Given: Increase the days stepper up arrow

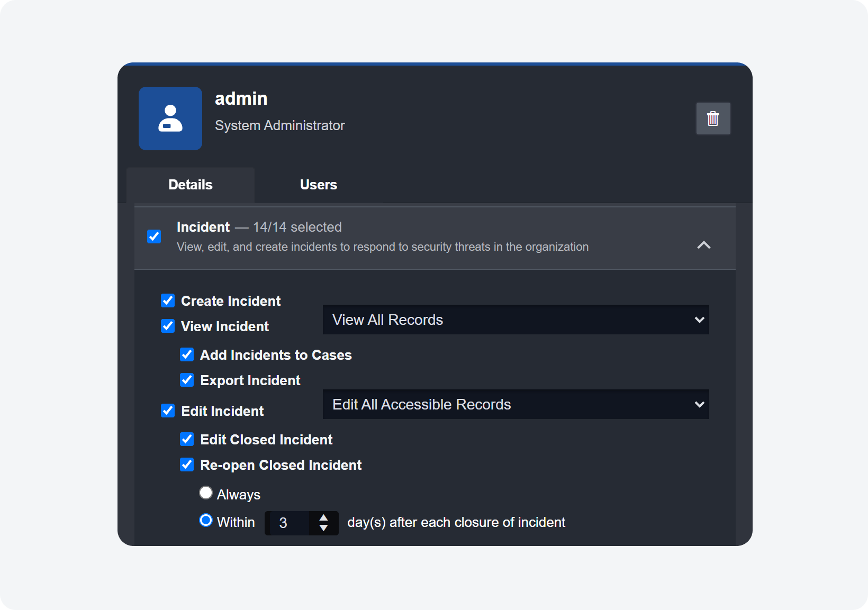Looking at the screenshot, I should point(323,517).
